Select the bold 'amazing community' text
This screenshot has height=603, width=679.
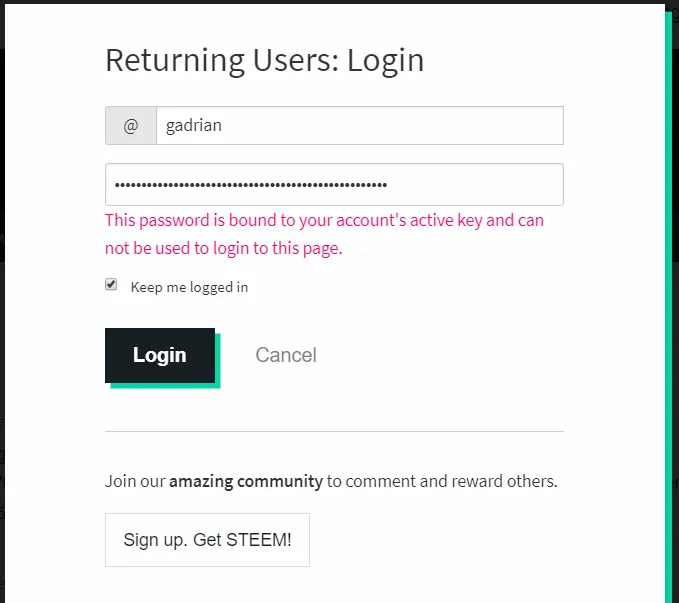point(246,481)
